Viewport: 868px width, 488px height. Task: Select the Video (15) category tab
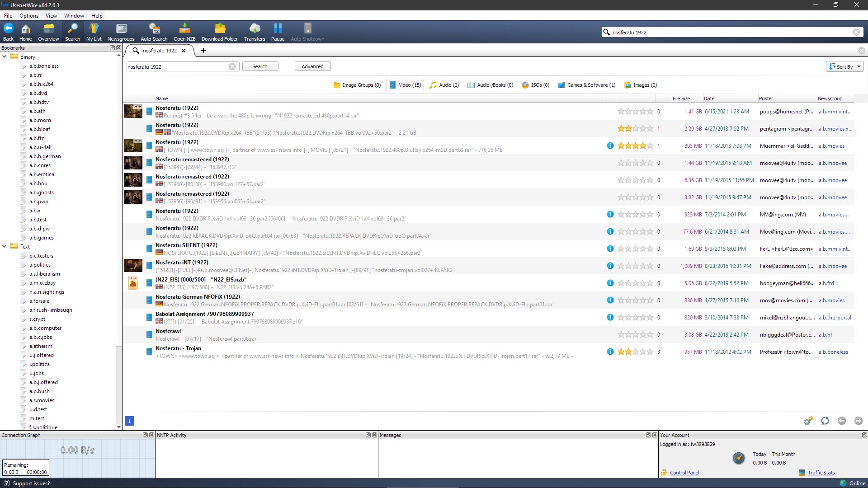coord(405,85)
